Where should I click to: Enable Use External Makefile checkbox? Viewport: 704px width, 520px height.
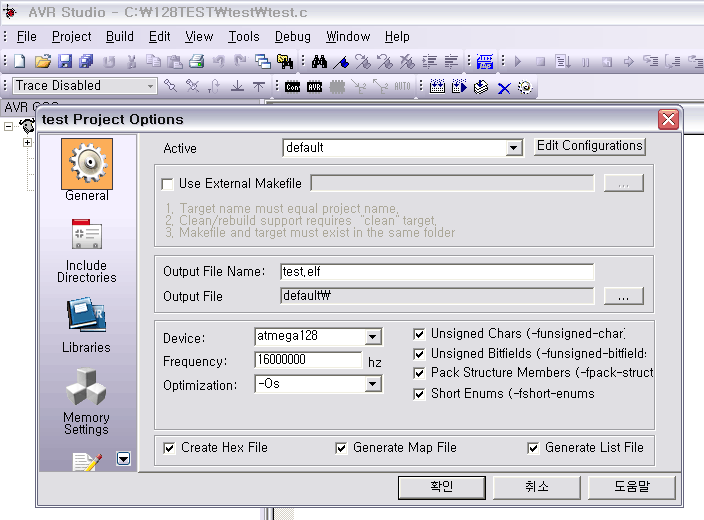click(x=167, y=184)
